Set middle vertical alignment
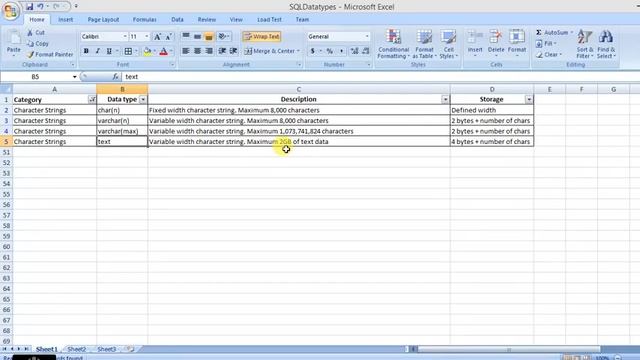The width and height of the screenshot is (640, 360). click(x=198, y=37)
